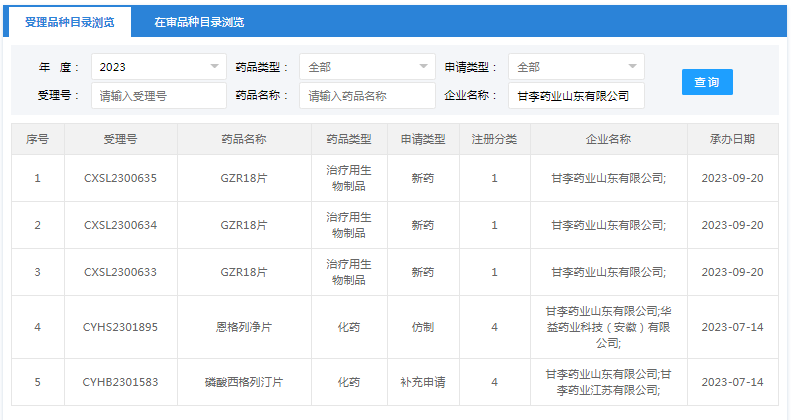Click the 药品类型 column header
801x420 pixels.
[x=349, y=139]
